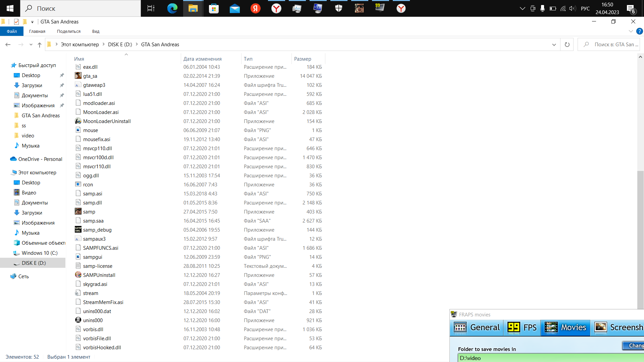Image resolution: width=644 pixels, height=362 pixels.
Task: Go up one folder level arrow
Action: pos(40,45)
